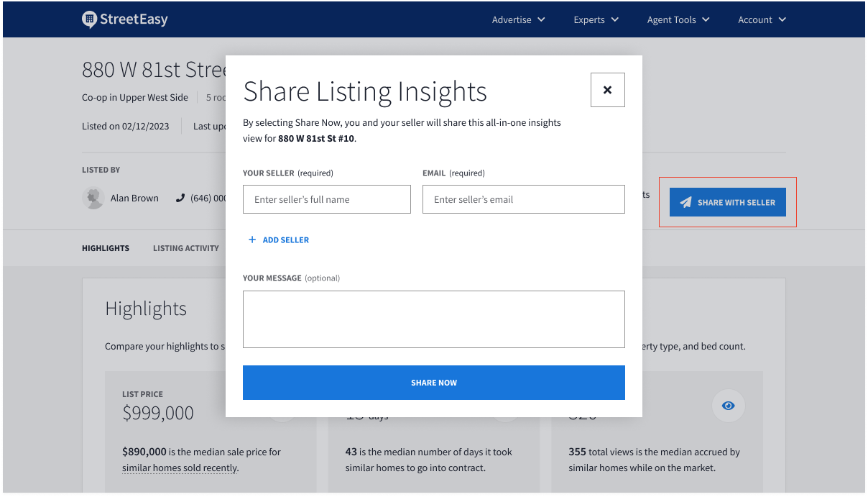Click the $999,000 list price value
Screen dimensions: 868x497
click(x=158, y=413)
